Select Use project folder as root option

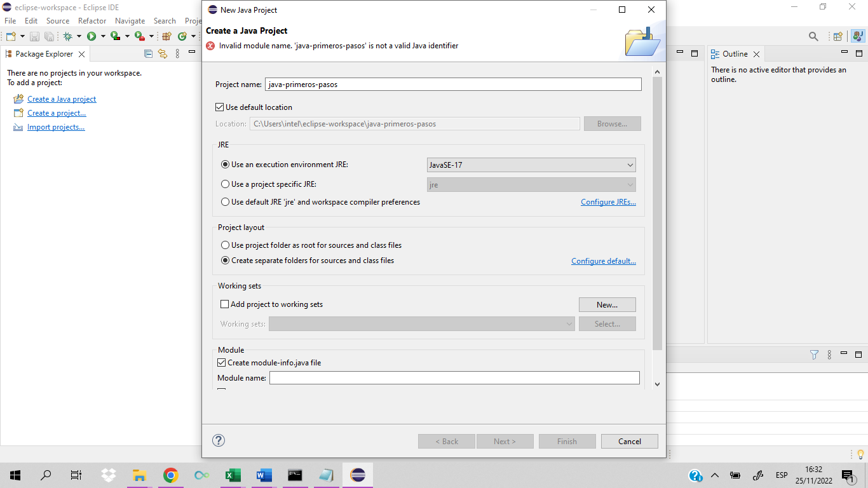click(225, 245)
